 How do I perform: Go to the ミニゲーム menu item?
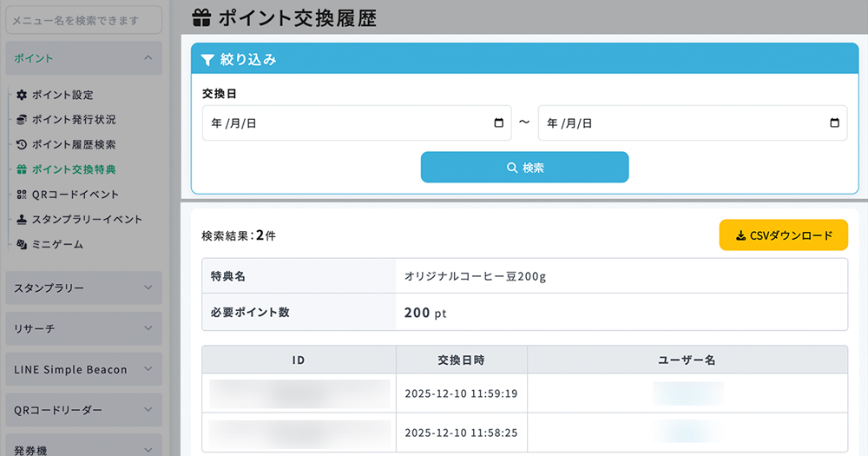click(57, 245)
